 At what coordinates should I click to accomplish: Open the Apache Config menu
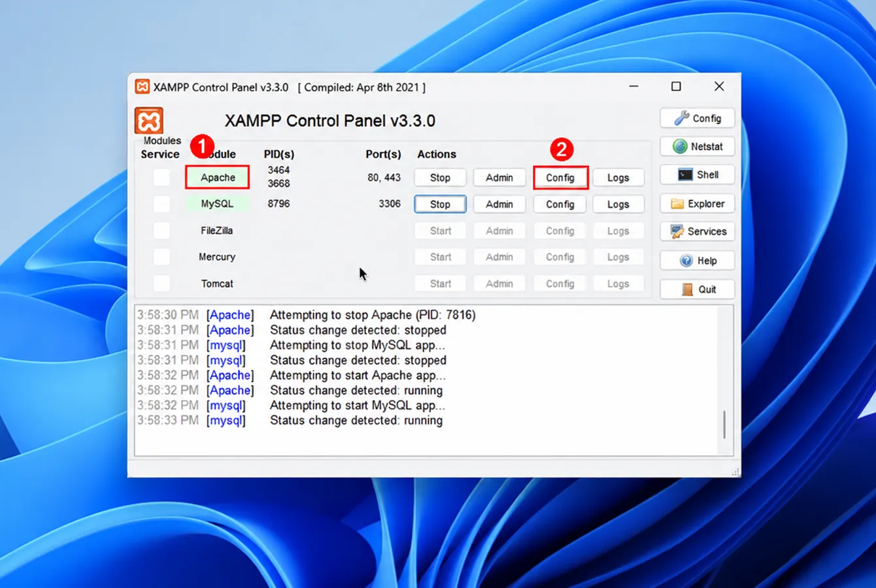point(560,178)
